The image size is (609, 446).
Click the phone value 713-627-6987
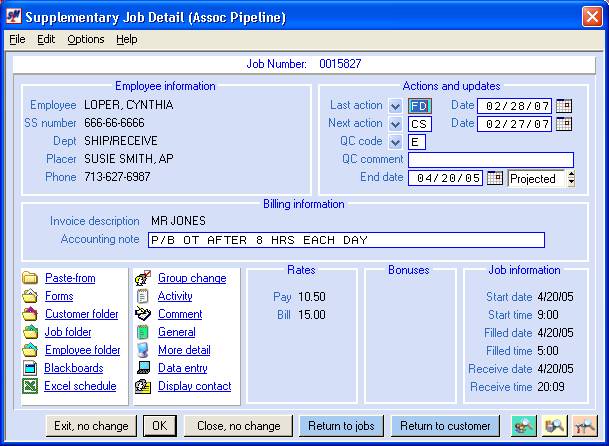coord(117,177)
